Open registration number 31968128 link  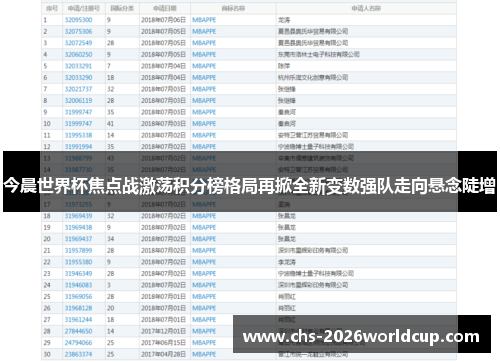(78, 308)
